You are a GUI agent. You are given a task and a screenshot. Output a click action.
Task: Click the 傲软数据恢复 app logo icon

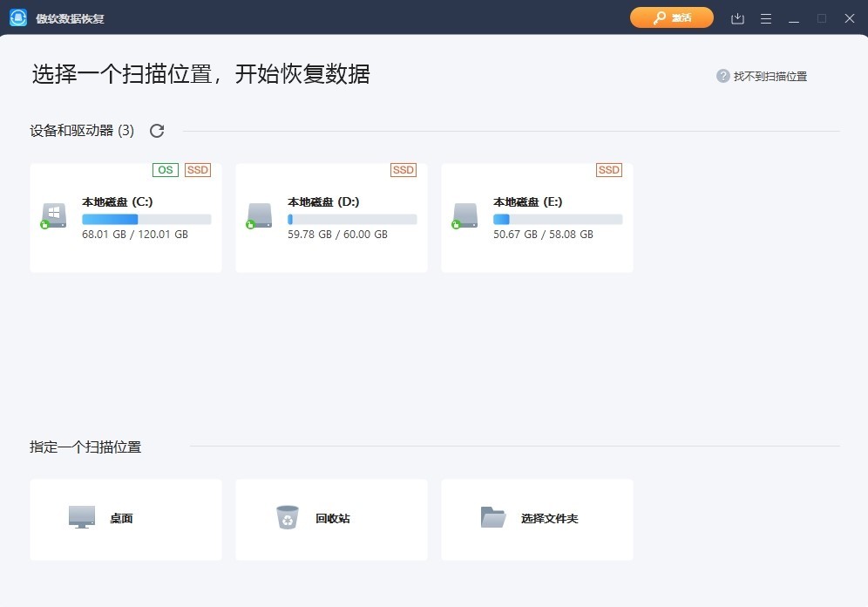(18, 18)
